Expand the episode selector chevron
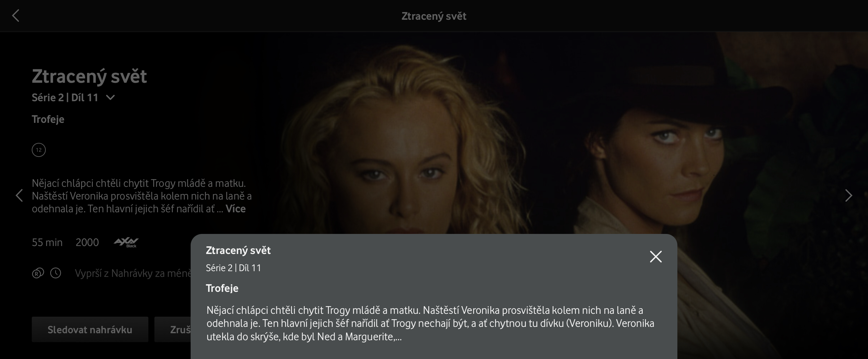Image resolution: width=868 pixels, height=359 pixels. pyautogui.click(x=110, y=97)
